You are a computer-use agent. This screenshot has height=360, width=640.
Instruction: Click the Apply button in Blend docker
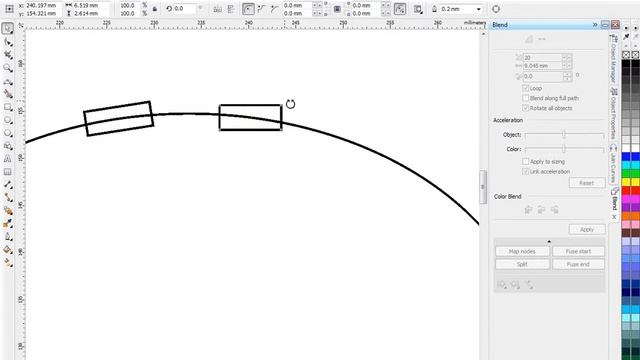pos(587,229)
